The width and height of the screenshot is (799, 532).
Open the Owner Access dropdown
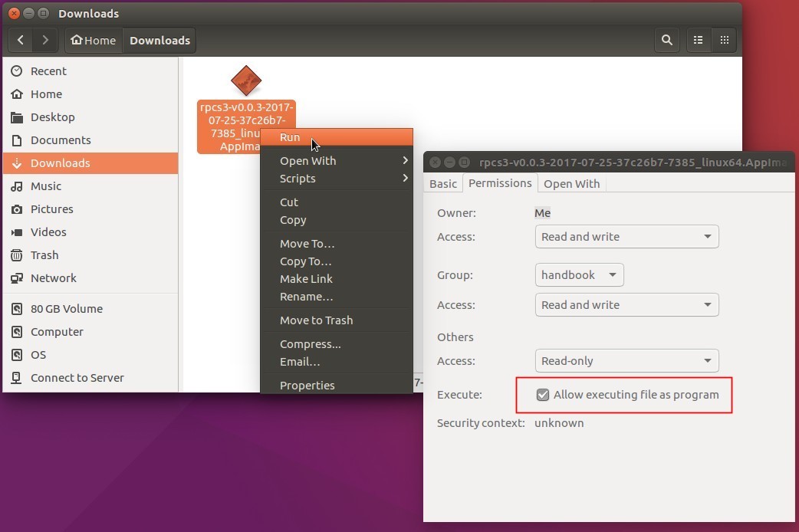[626, 236]
